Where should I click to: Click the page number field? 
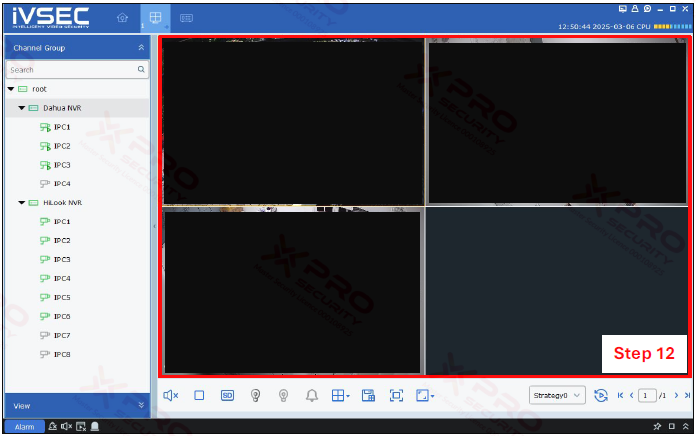point(647,395)
